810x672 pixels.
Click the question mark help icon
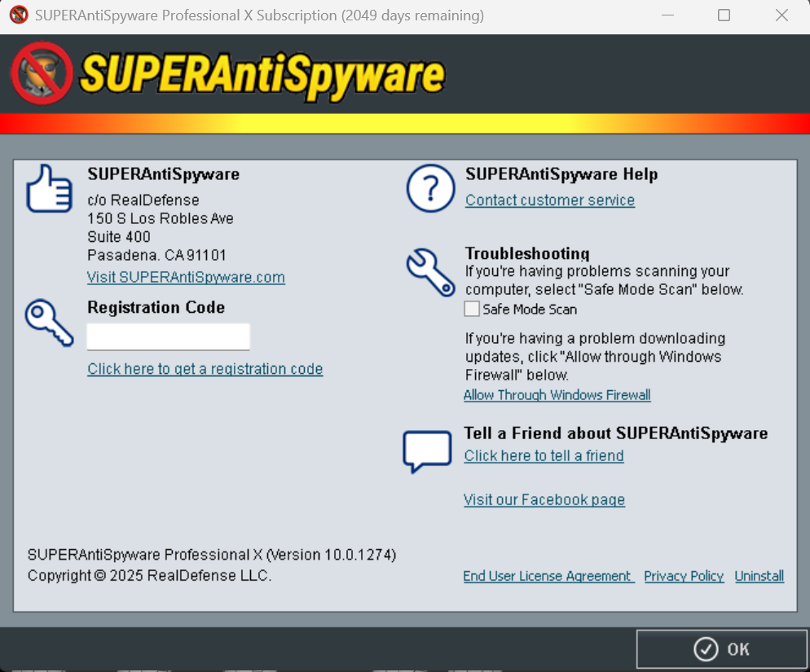pos(430,188)
